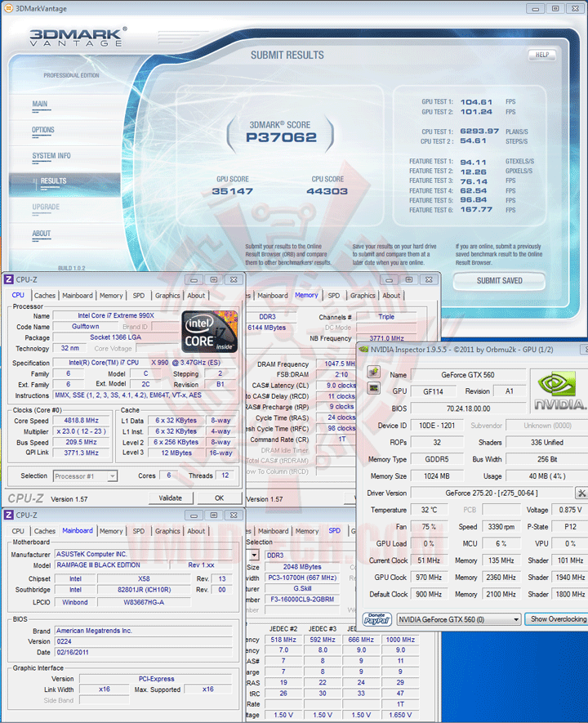Click Show Overclocking button in NVIDIA Inspector
This screenshot has width=588, height=723.
(x=557, y=618)
